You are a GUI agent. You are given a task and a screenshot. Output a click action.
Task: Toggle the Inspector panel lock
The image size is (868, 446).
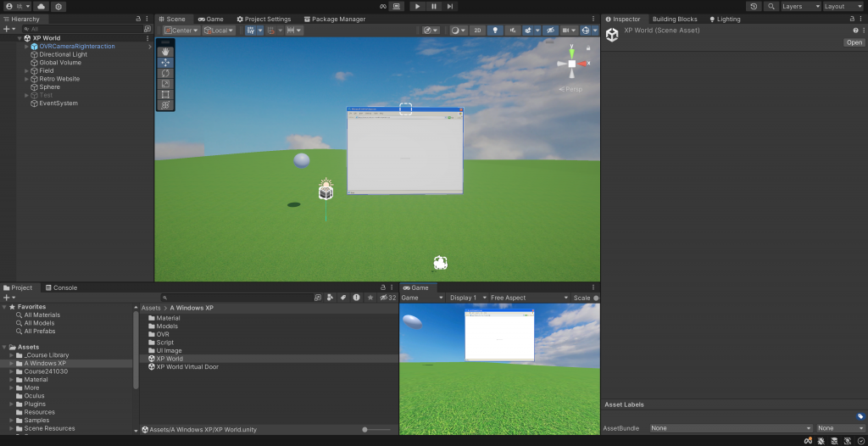pos(851,19)
